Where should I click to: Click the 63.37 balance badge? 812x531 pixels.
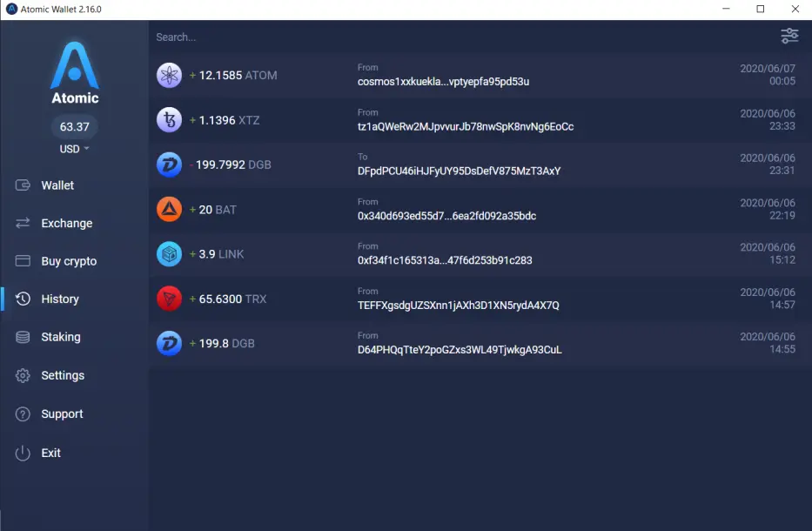point(75,126)
